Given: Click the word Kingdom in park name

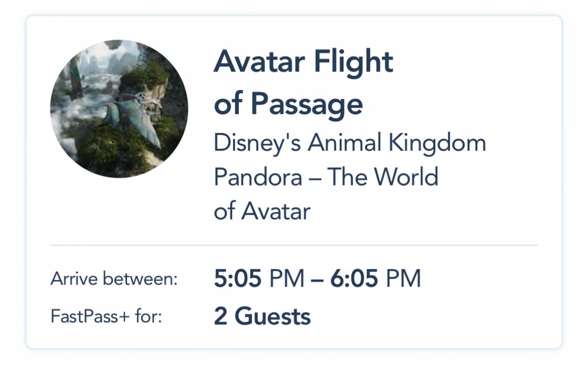Looking at the screenshot, I should (437, 143).
